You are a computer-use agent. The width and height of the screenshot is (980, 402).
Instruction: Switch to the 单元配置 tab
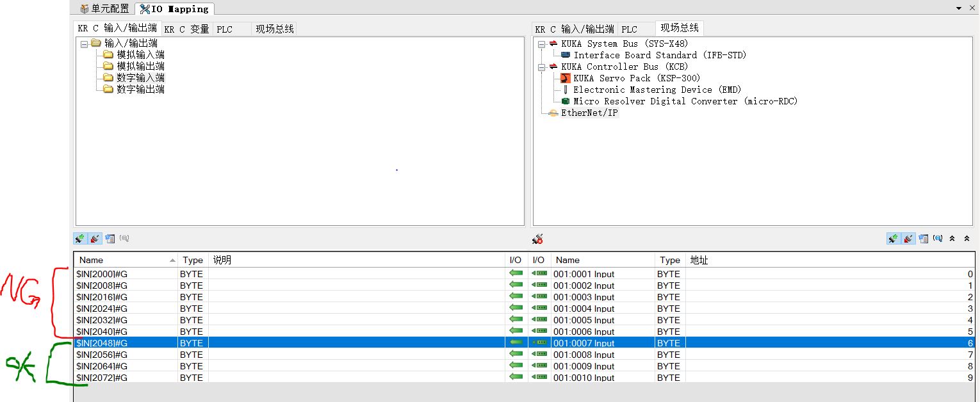tap(105, 8)
